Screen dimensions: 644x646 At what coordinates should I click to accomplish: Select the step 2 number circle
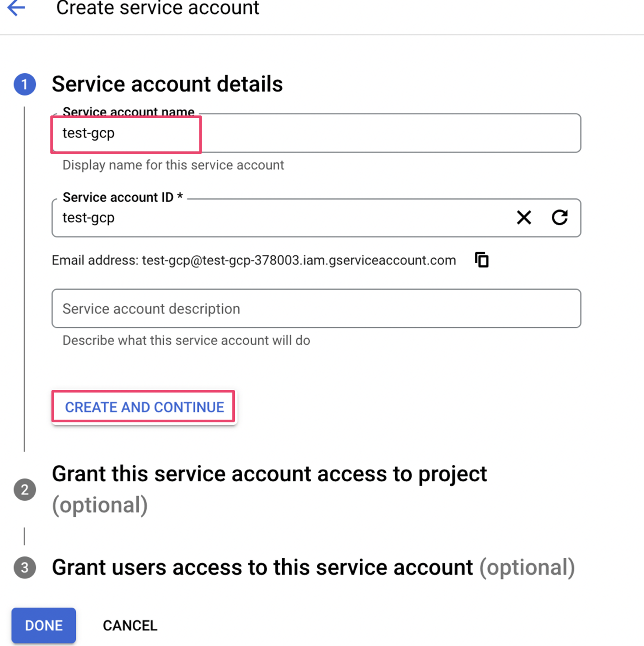pyautogui.click(x=25, y=490)
